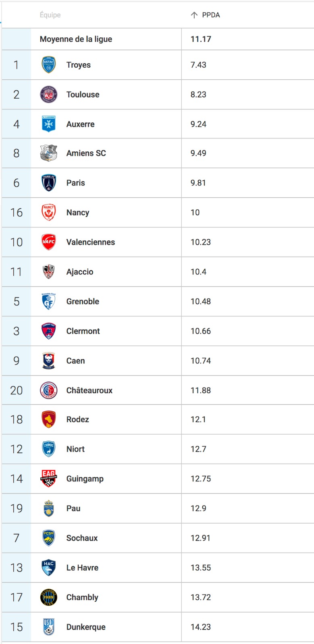The height and width of the screenshot is (644, 314).
Task: Click the Moyenne de la ligue row
Action: pos(158,39)
